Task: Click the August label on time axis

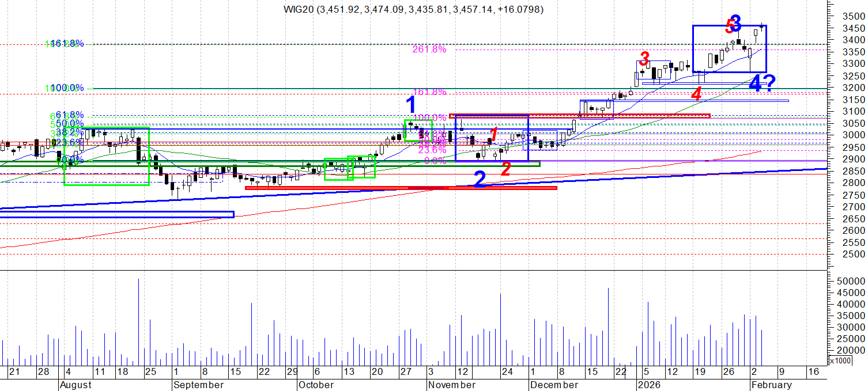Action: tap(77, 385)
